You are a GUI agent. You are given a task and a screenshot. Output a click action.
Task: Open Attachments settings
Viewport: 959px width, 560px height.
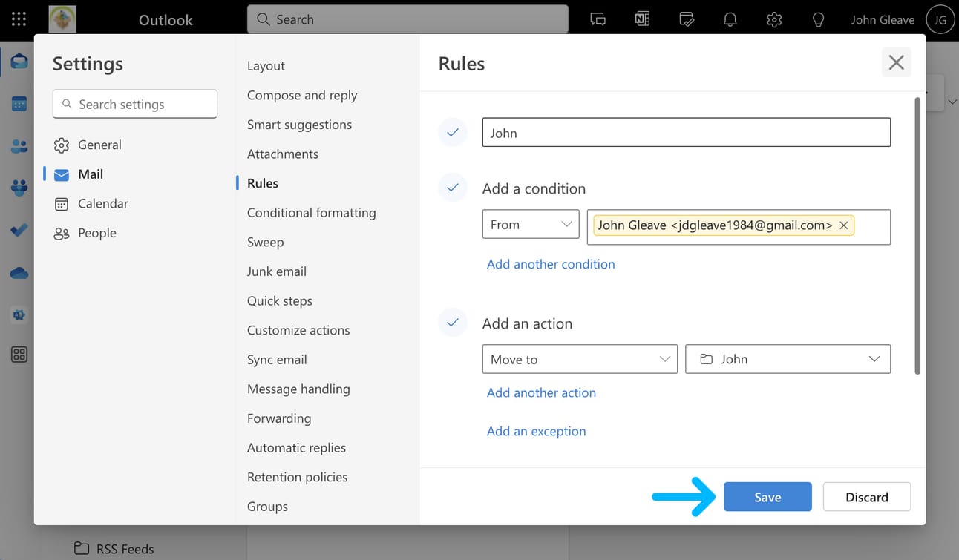283,154
